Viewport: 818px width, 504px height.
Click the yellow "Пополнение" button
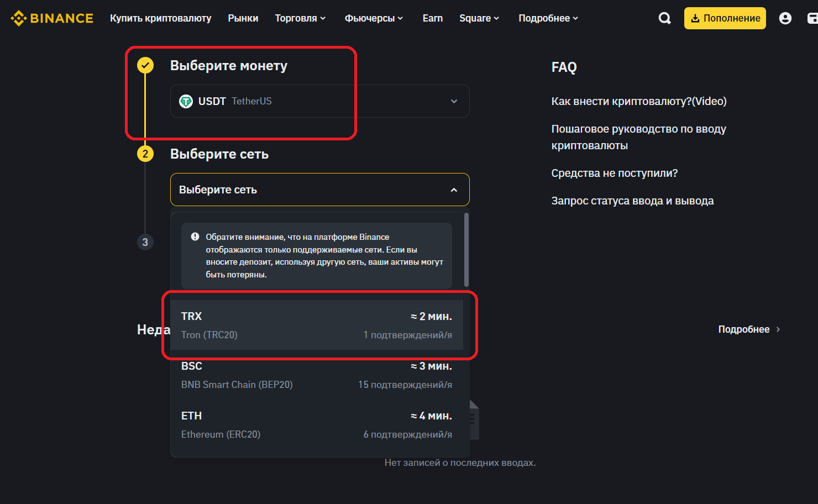725,18
